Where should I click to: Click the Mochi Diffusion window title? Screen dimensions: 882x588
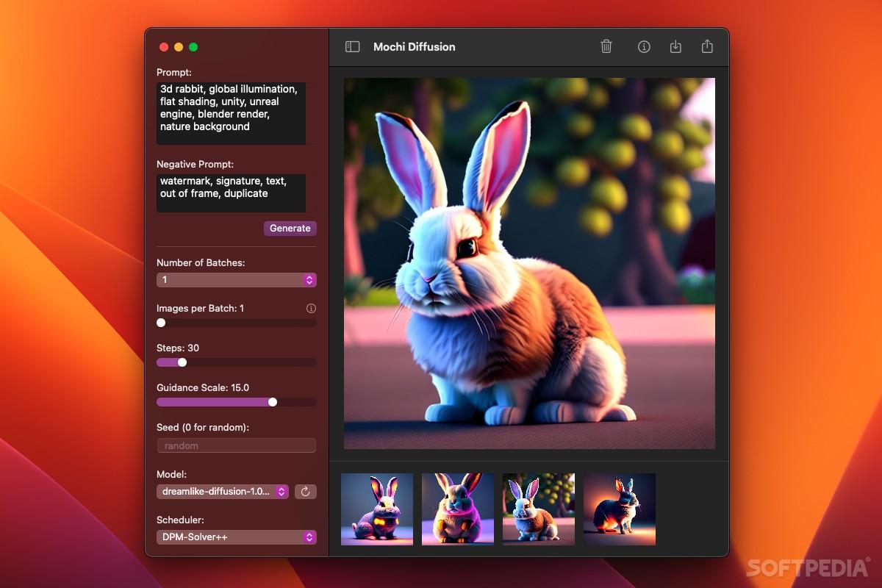coord(415,46)
